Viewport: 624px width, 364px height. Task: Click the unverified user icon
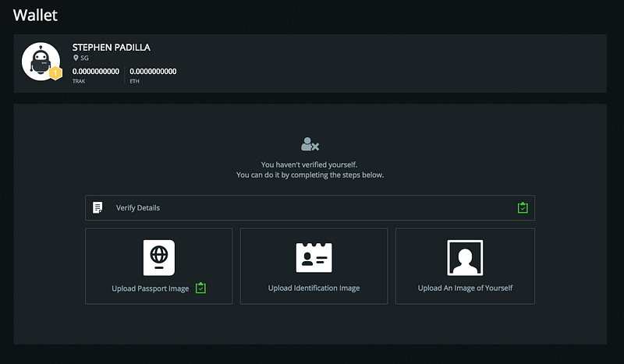tap(310, 144)
